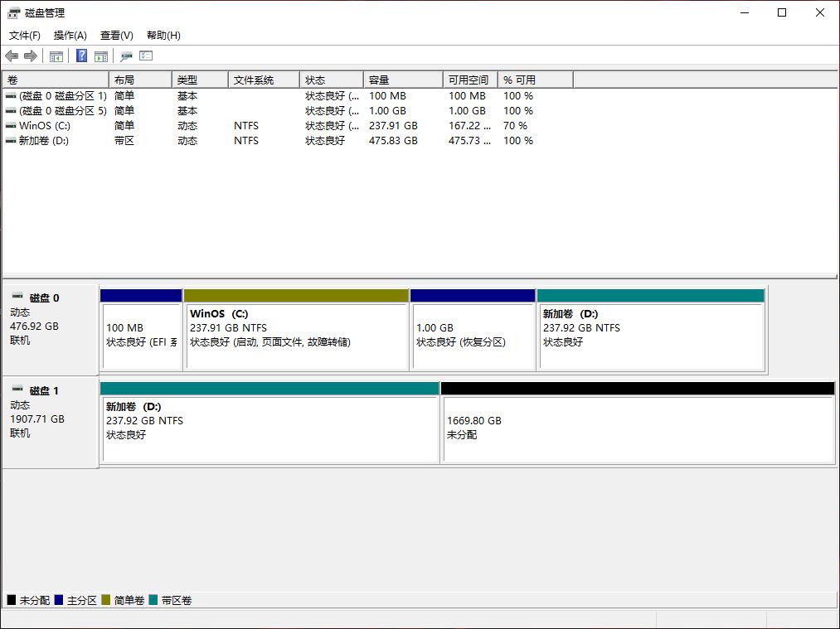840x629 pixels.
Task: Open the 操作(A) menu
Action: pos(70,36)
